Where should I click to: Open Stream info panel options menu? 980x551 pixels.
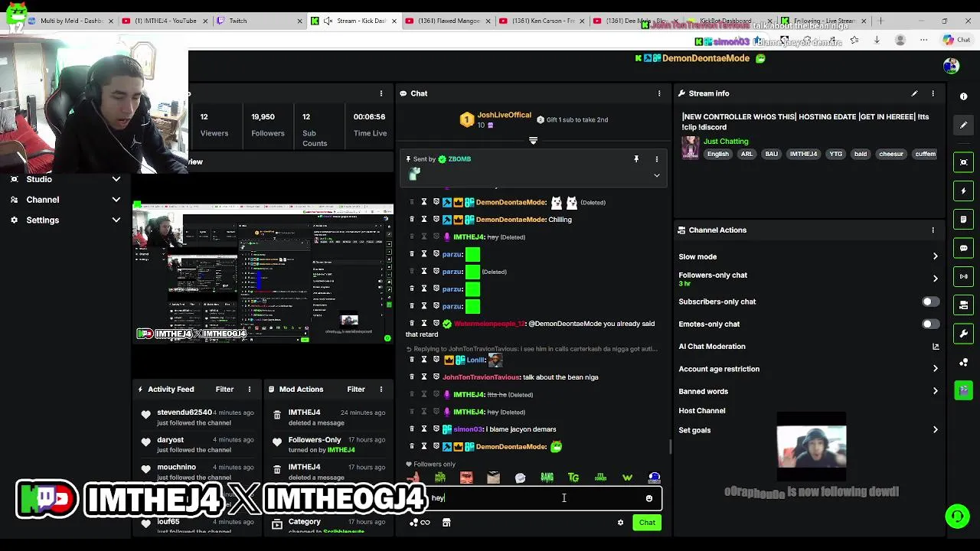pyautogui.click(x=933, y=93)
